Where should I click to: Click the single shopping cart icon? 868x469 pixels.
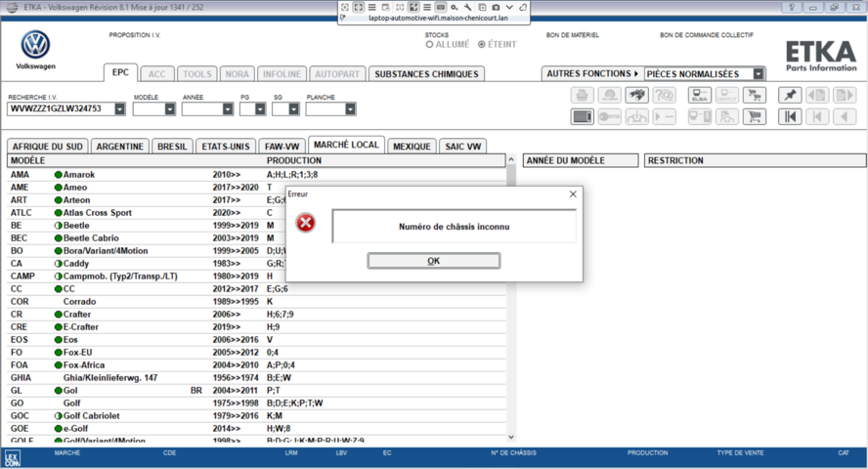pos(755,116)
